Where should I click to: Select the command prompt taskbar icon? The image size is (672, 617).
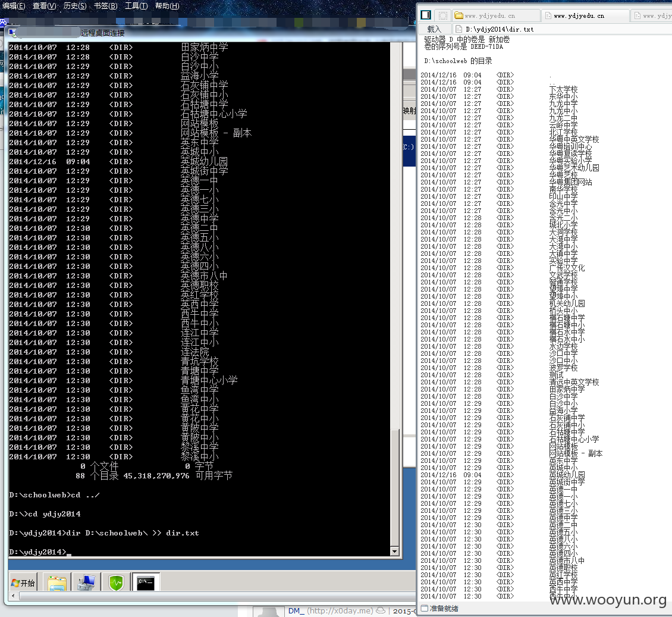(x=146, y=582)
